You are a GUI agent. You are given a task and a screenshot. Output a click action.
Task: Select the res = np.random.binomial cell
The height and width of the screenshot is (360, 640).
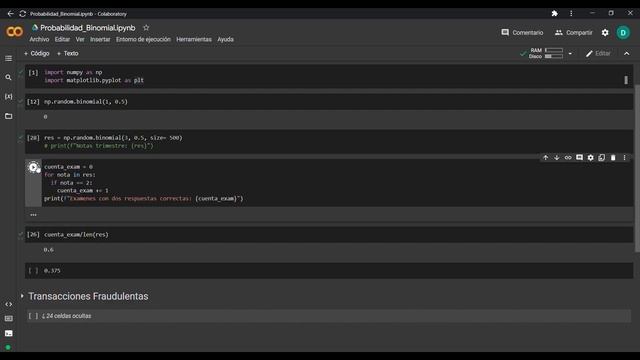(329, 142)
